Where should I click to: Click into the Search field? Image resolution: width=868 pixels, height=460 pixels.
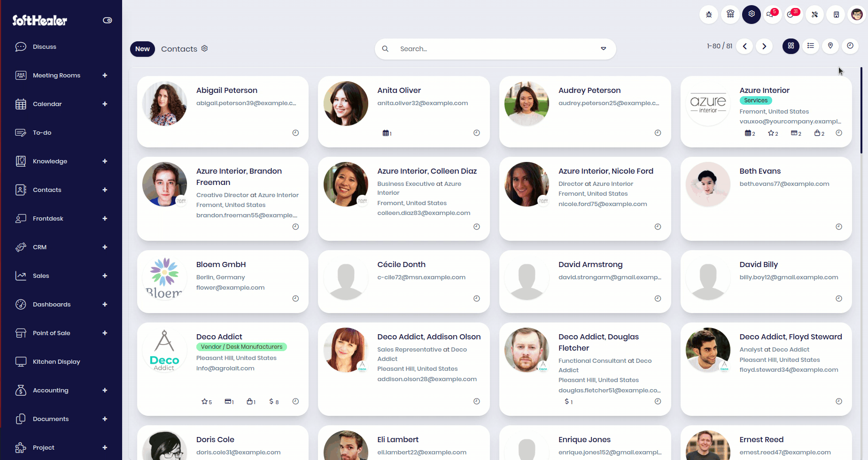493,49
